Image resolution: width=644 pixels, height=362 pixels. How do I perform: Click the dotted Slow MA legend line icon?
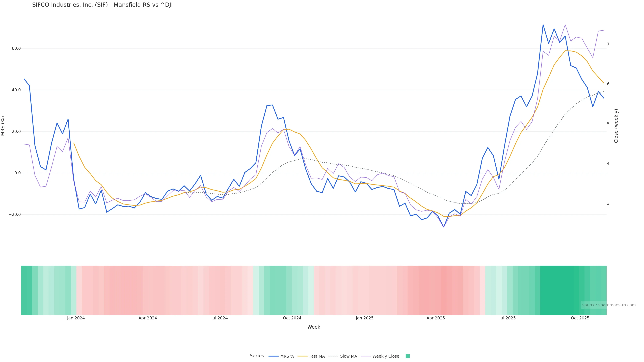click(333, 356)
